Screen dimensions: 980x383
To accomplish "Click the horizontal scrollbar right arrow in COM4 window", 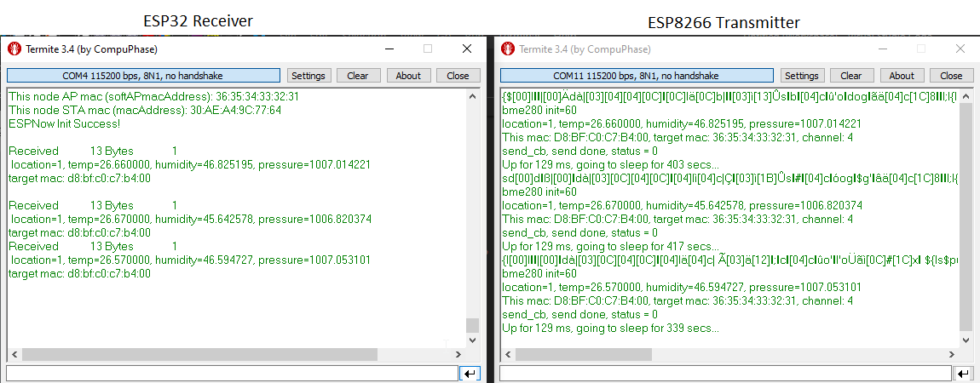I will [458, 354].
